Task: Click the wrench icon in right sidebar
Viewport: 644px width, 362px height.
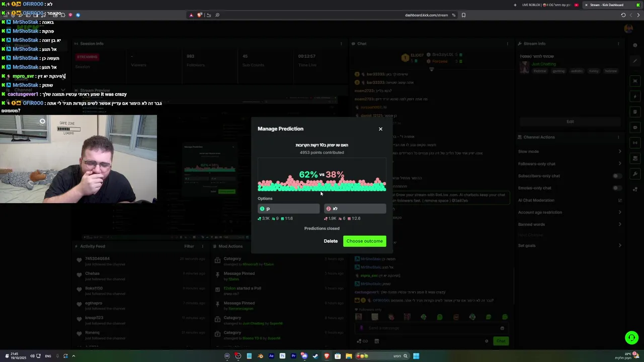Action: (635, 174)
